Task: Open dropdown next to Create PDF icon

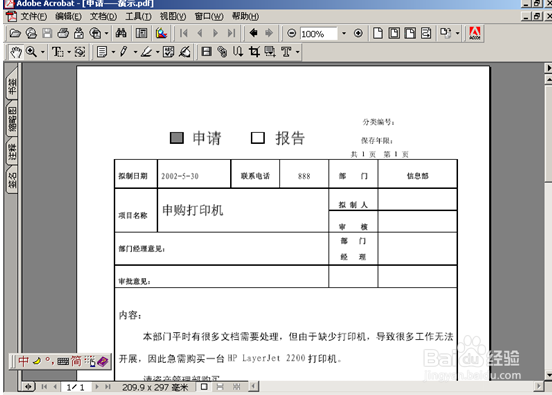Action: pos(106,34)
